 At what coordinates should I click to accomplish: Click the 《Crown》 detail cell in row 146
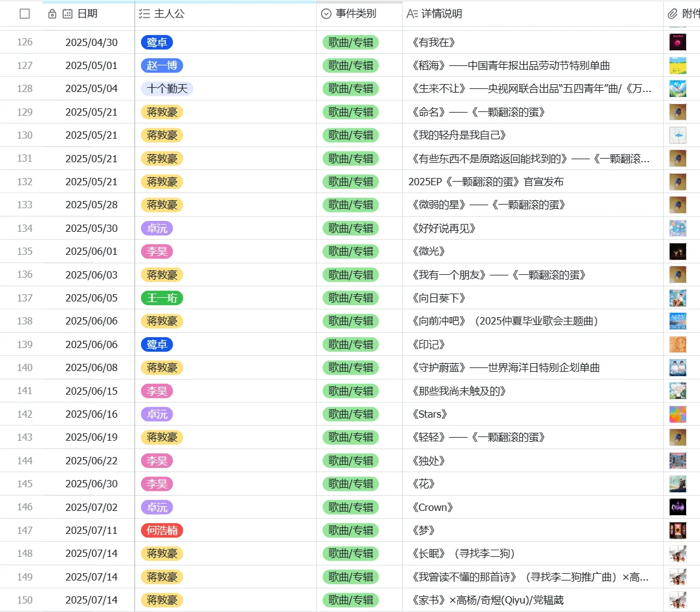[x=432, y=507]
